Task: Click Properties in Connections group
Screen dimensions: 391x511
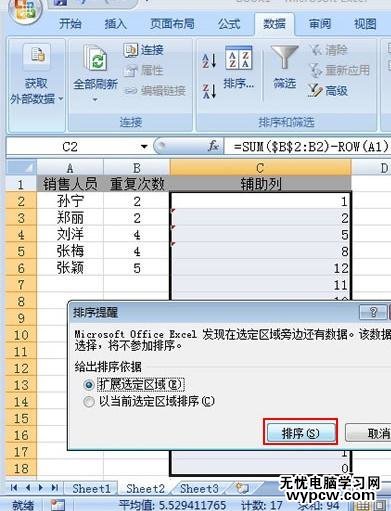Action: (x=144, y=70)
